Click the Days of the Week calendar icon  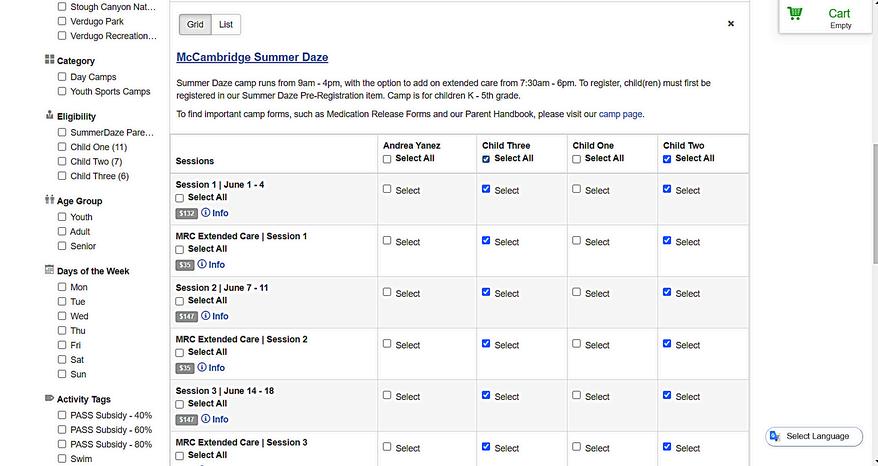tap(49, 271)
